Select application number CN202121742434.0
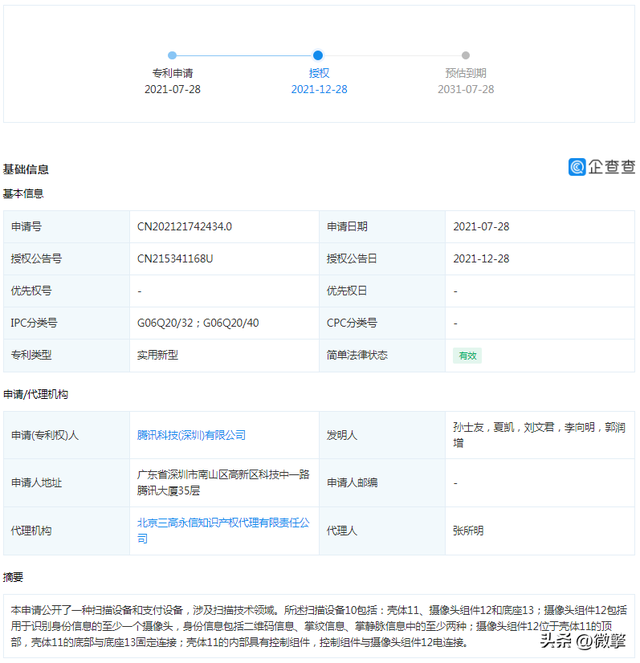 click(x=184, y=227)
